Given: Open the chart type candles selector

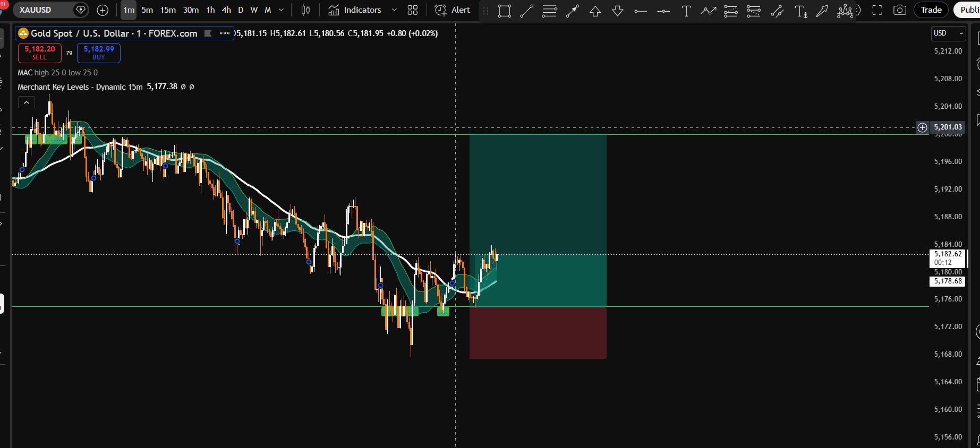Looking at the screenshot, I should click(x=305, y=10).
